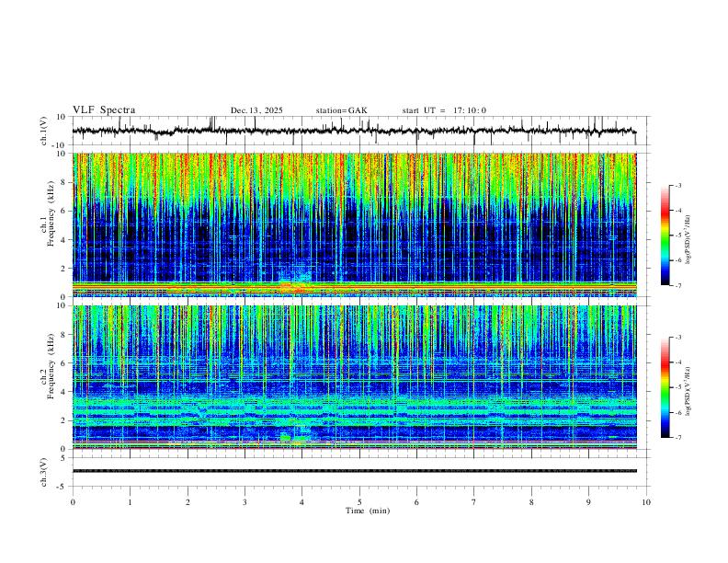Viewport: 728px width, 563px height.
Task: Click the ch.2 color bar's -7 tick label
Action: coord(677,438)
